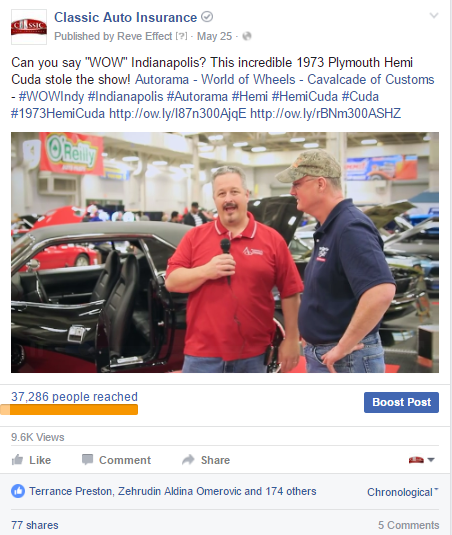
Task: Follow the ow.ly/rBNm300ASHZ link
Action: 325,114
